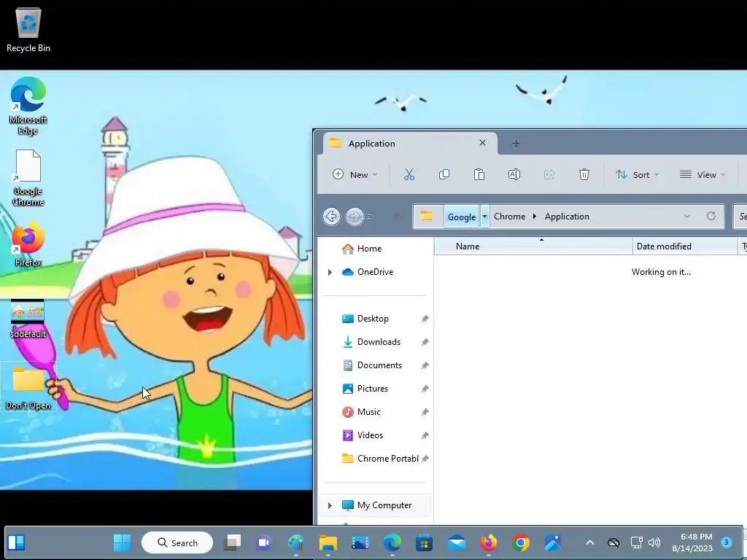Screen dimensions: 747x560
Task: Click the Delete trash icon in toolbar
Action: click(584, 174)
